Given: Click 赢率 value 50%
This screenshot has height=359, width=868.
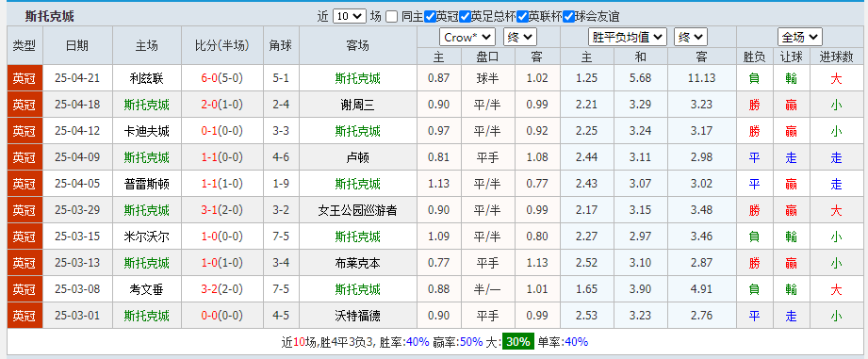Looking at the screenshot, I should 471,342.
